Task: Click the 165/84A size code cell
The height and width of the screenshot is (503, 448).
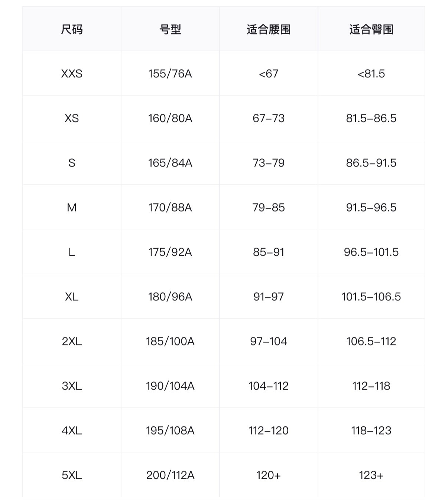Action: click(x=170, y=163)
